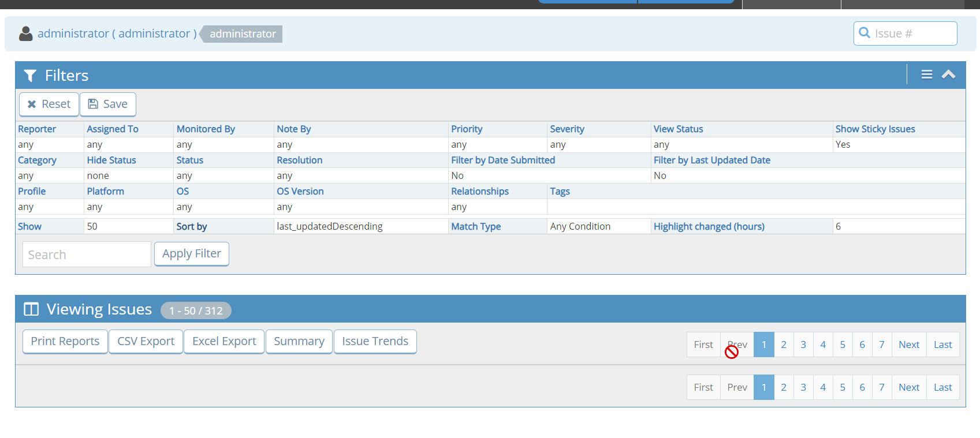Click the Filters funnel icon

coord(30,76)
